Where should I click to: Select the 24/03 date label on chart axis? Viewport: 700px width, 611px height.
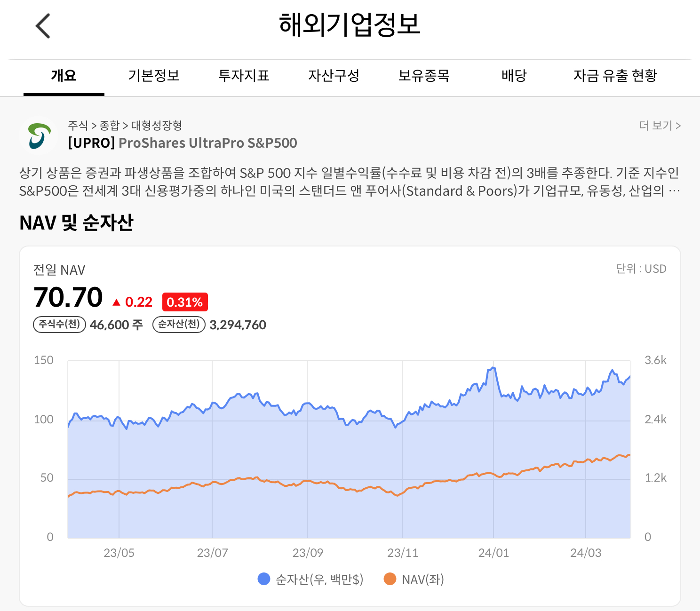point(586,553)
